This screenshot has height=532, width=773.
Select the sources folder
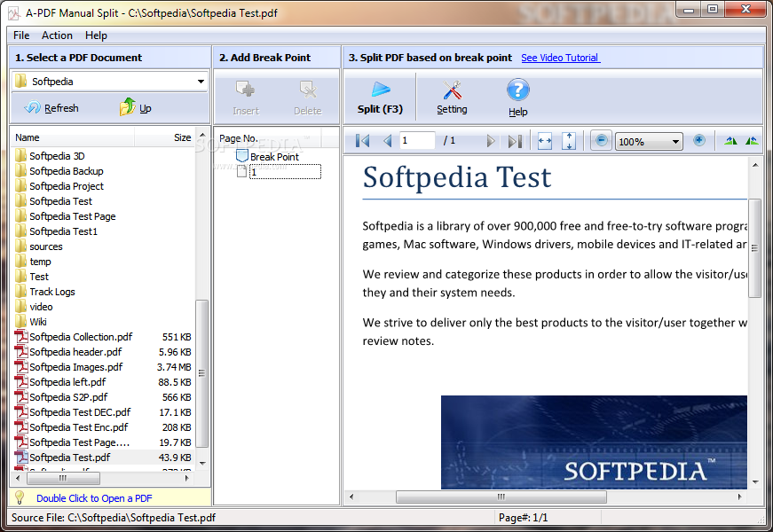[x=46, y=246]
